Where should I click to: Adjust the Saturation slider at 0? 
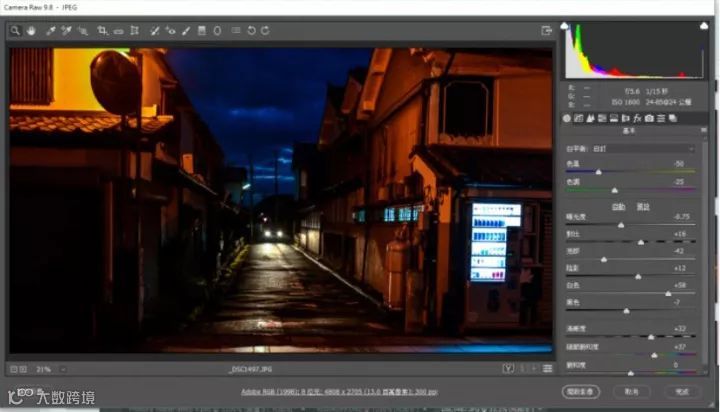(631, 373)
